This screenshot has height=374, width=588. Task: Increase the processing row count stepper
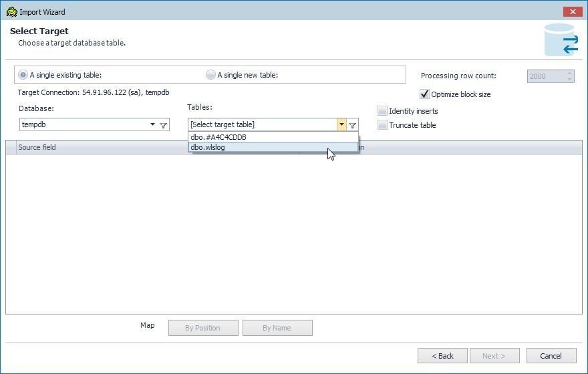569,73
